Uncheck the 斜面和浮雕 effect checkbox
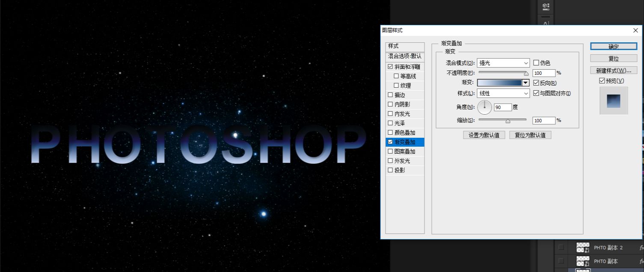Viewport: 644px width, 272px height. point(390,67)
